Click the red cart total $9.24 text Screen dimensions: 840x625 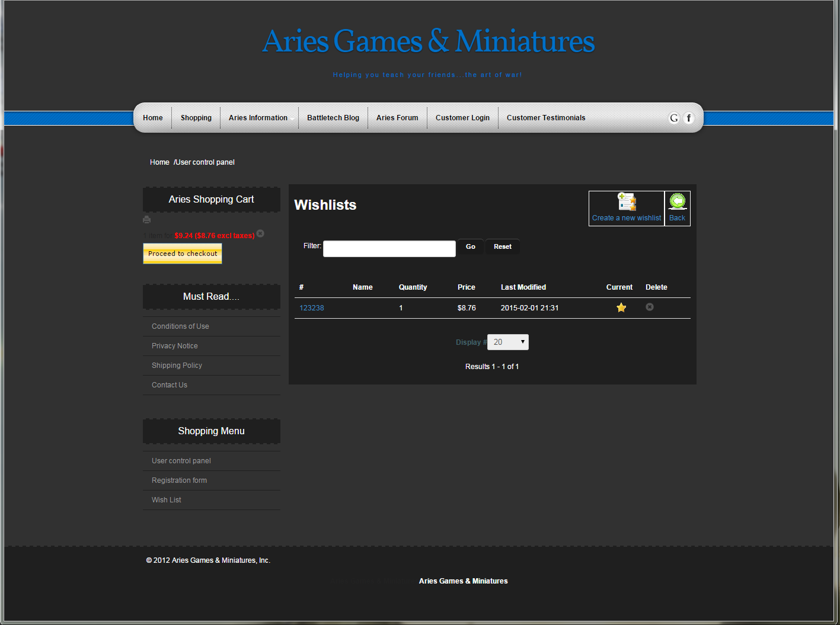(x=215, y=236)
